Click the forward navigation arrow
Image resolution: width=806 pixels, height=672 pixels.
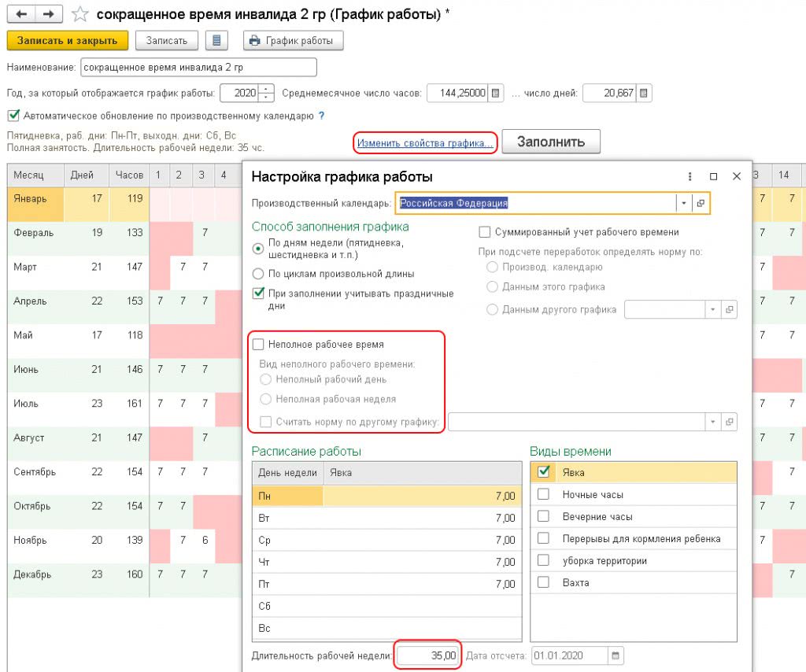click(x=48, y=14)
